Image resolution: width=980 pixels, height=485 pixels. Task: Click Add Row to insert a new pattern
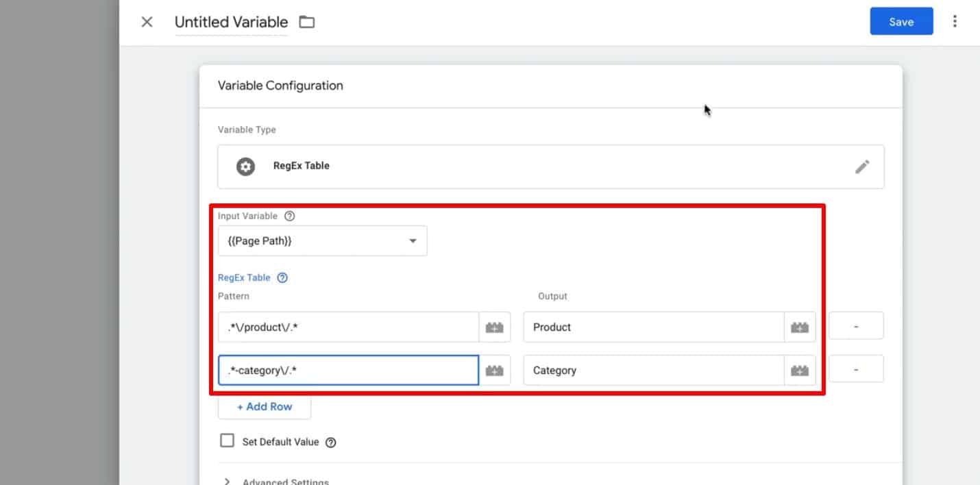click(x=265, y=406)
